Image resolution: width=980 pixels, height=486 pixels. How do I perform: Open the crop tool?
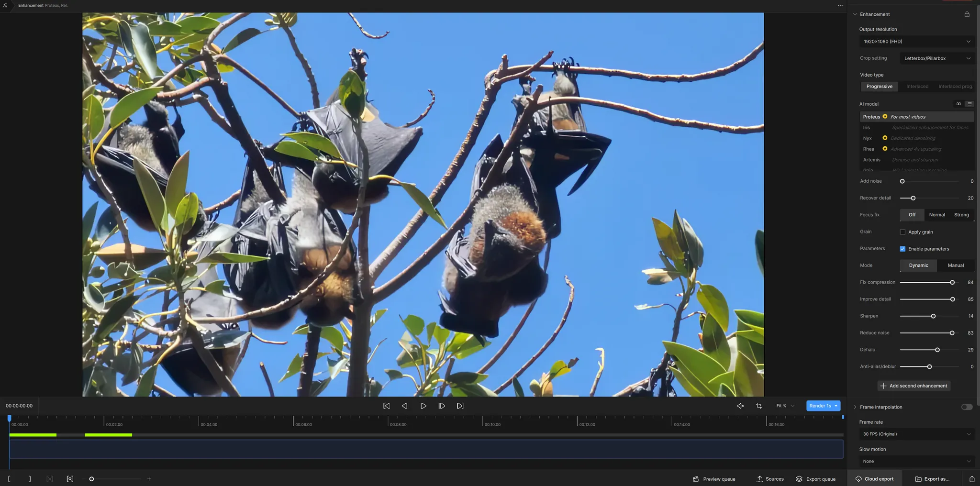click(759, 406)
